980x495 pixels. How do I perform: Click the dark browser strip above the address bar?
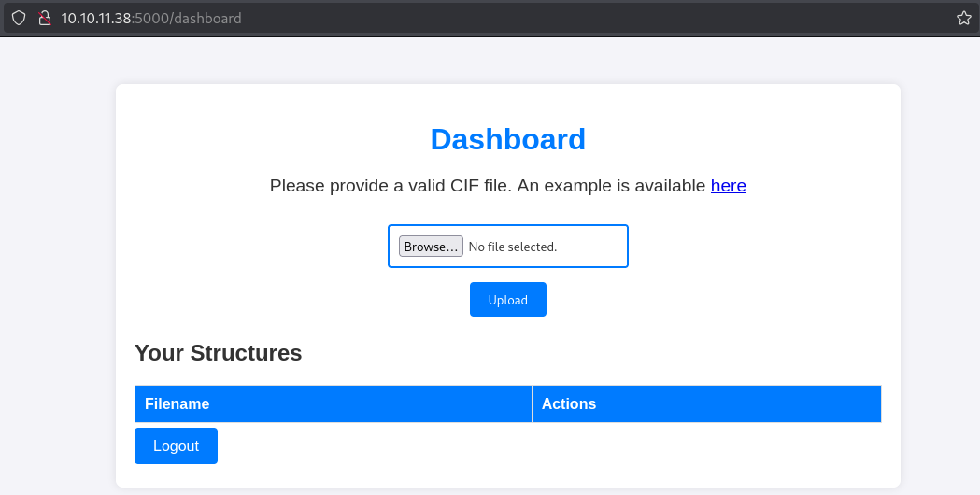[x=490, y=2]
